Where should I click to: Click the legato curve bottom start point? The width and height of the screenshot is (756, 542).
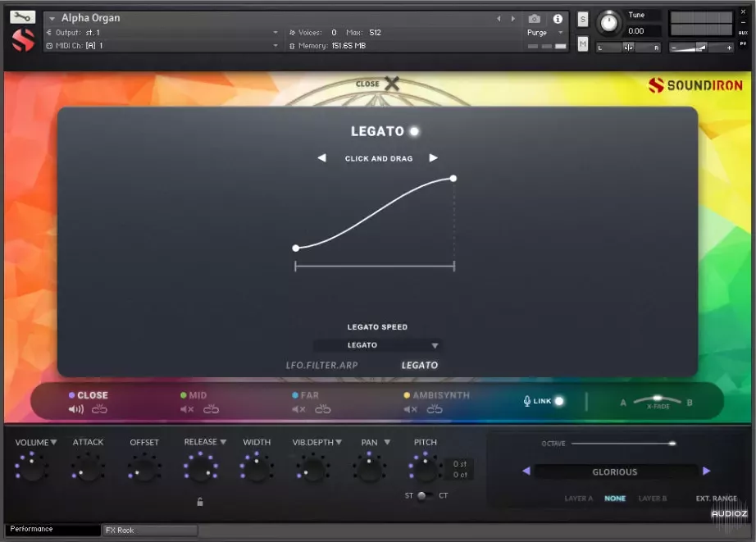point(295,248)
